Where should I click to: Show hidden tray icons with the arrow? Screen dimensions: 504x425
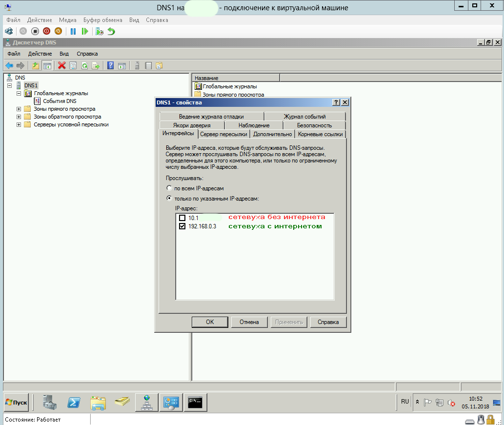(417, 402)
